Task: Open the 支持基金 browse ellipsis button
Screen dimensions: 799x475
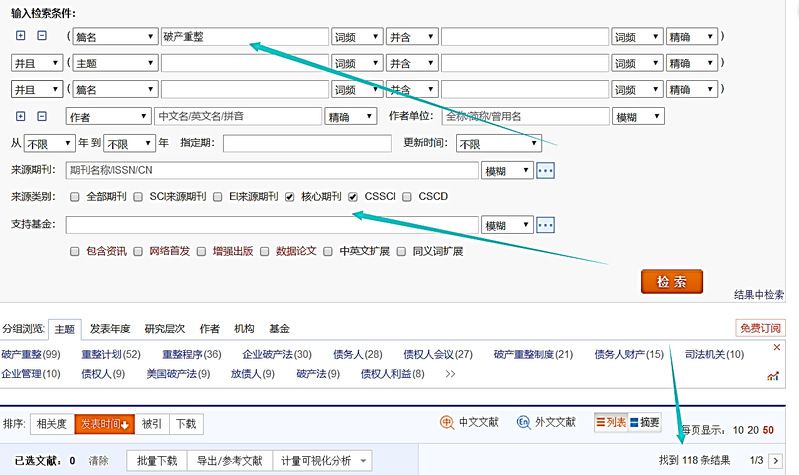Action: click(x=545, y=225)
